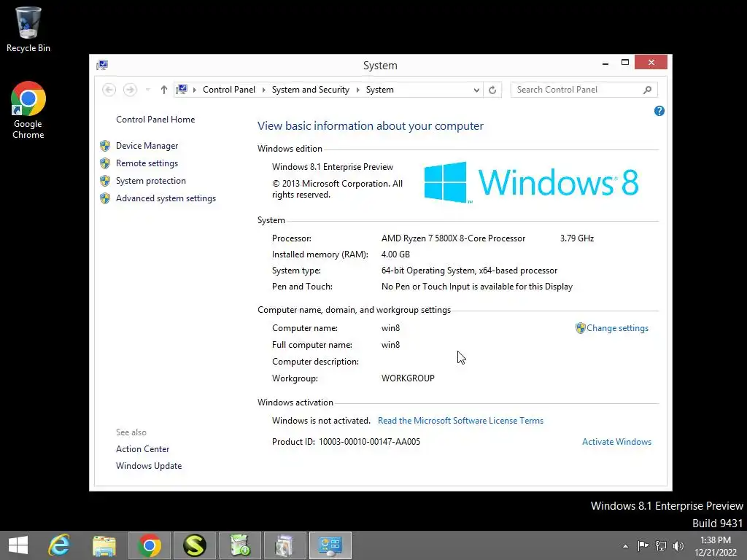Click the 4.00 GB installed memory value
This screenshot has width=747, height=560.
pyautogui.click(x=395, y=254)
